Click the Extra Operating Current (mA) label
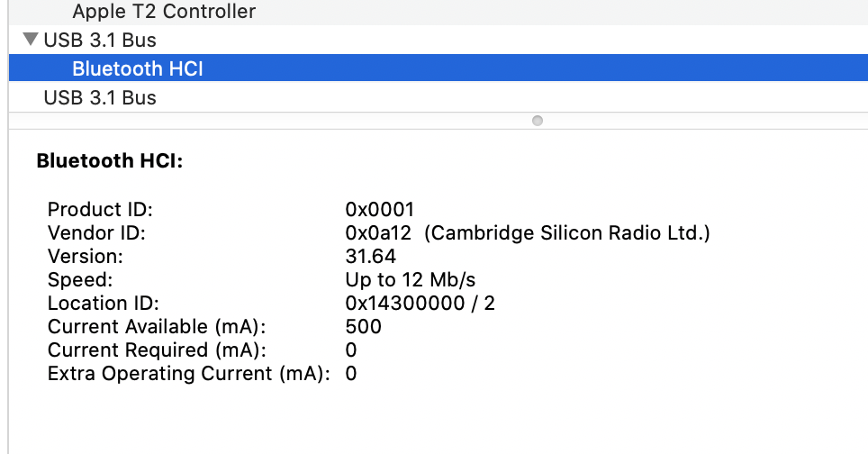The height and width of the screenshot is (454, 868). 188,374
